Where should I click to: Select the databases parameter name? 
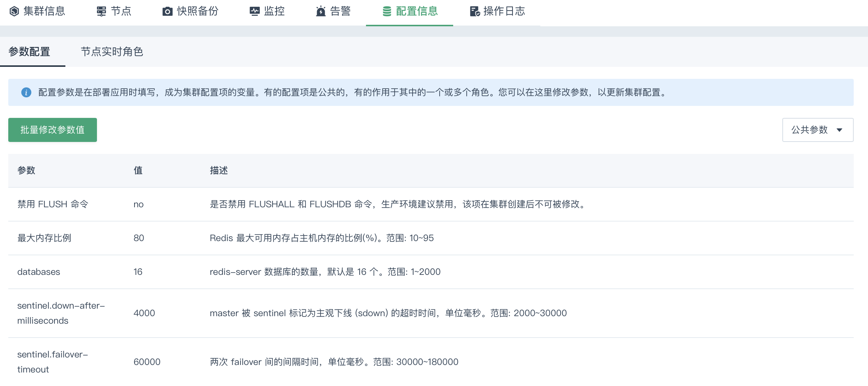coord(39,272)
